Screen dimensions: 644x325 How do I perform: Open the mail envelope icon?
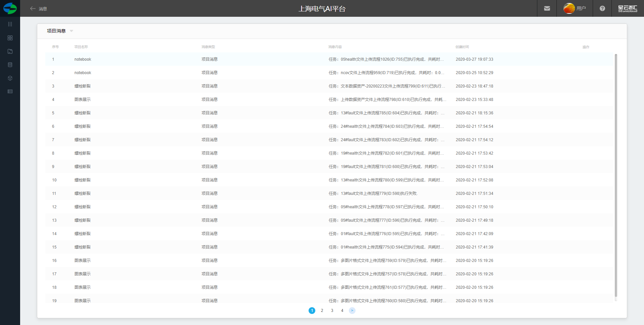pyautogui.click(x=547, y=8)
